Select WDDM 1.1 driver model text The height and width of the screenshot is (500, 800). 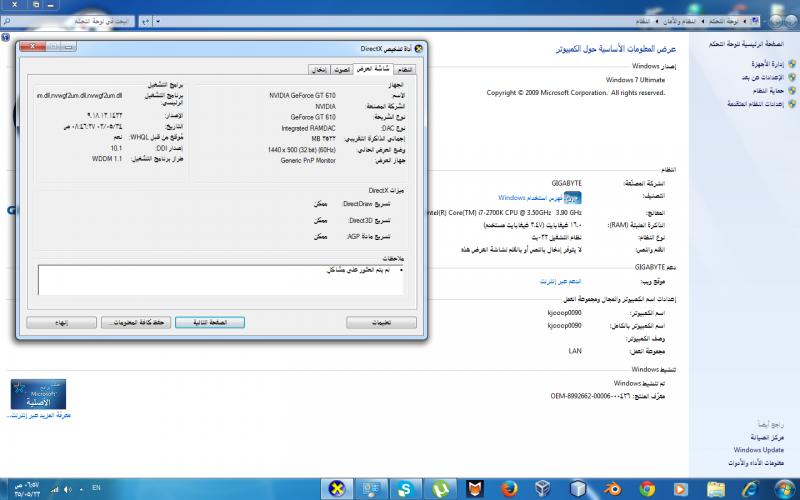pos(107,159)
